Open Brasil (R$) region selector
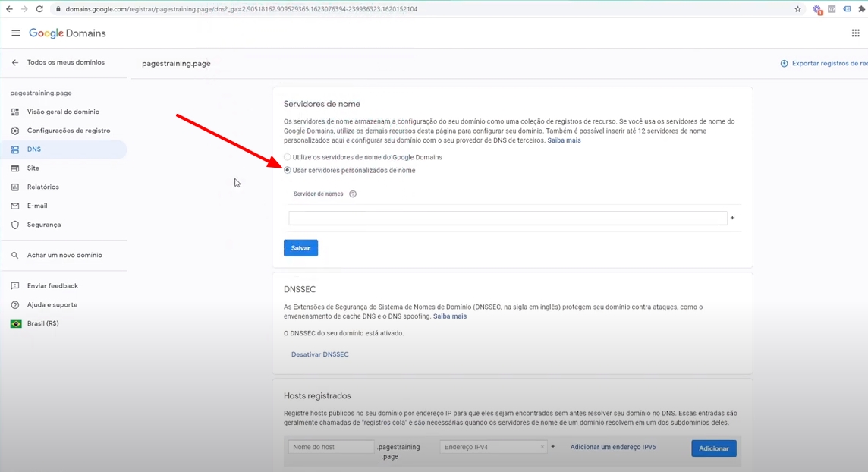The width and height of the screenshot is (868, 472). tap(42, 323)
